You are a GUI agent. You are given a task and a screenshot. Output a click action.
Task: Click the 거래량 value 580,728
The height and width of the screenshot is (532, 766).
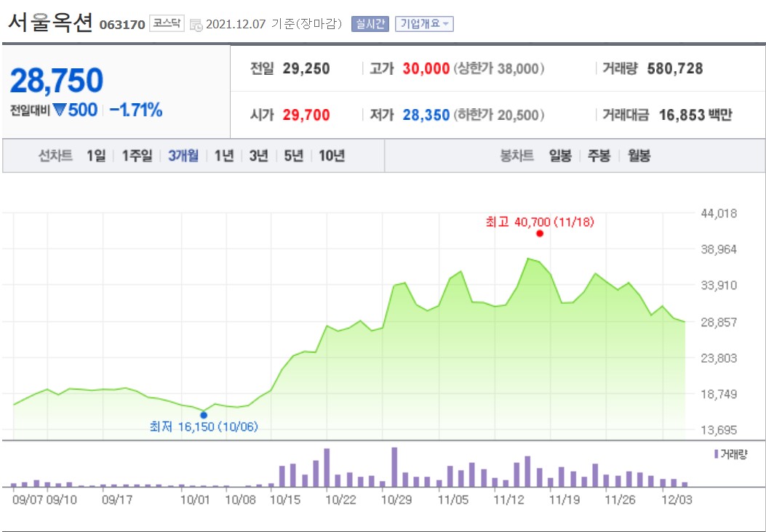click(x=675, y=68)
